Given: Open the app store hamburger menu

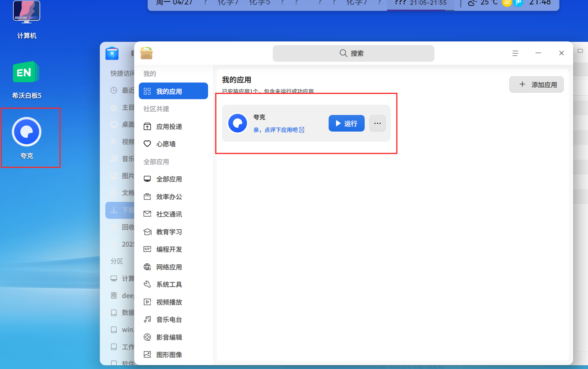Looking at the screenshot, I should 515,53.
